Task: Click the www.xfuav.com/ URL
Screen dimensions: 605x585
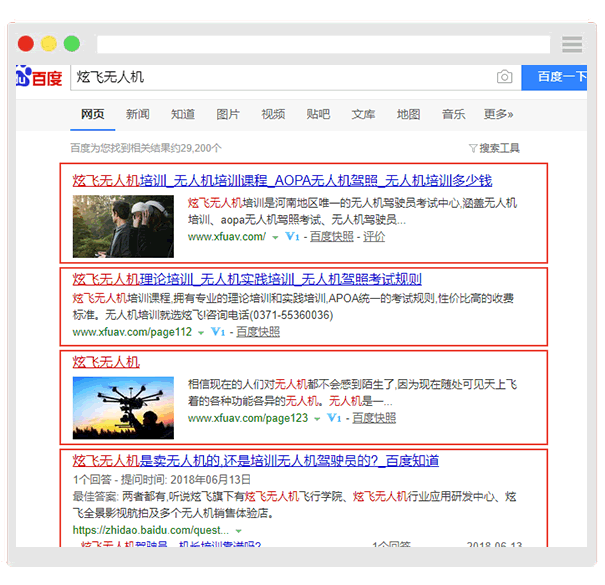Action: point(227,237)
